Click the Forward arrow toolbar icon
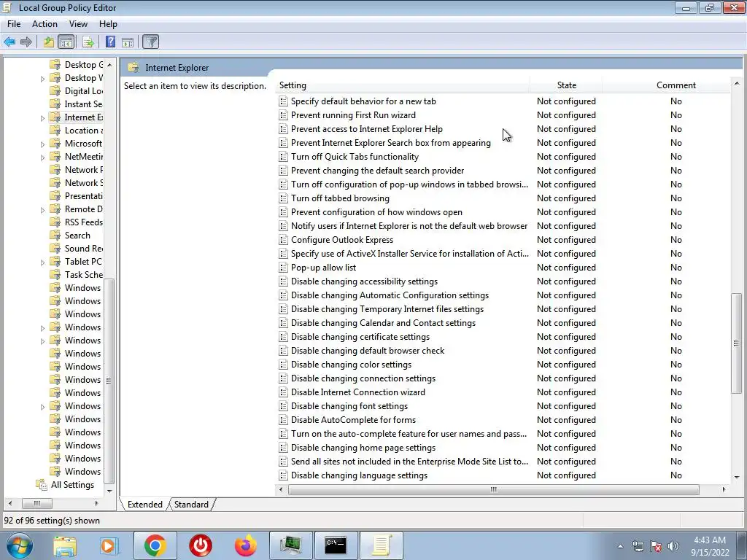 pyautogui.click(x=26, y=42)
